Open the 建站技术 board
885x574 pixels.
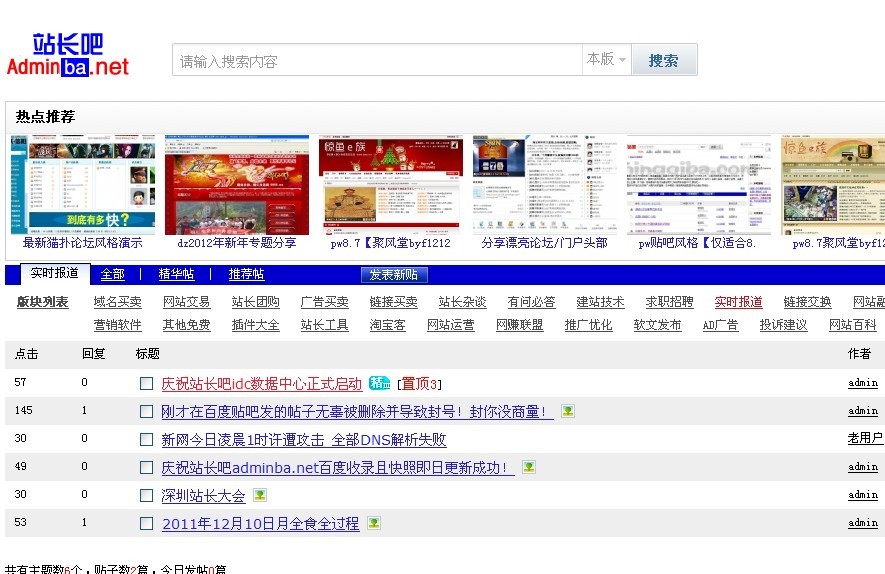coord(601,302)
